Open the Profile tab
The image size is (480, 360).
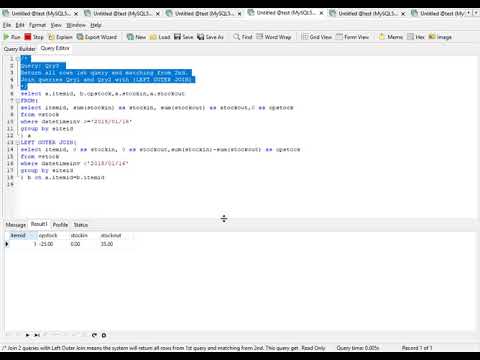tap(60, 225)
